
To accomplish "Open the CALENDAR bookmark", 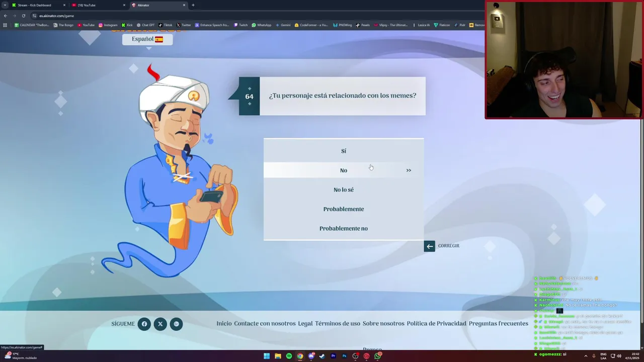I will (33, 25).
